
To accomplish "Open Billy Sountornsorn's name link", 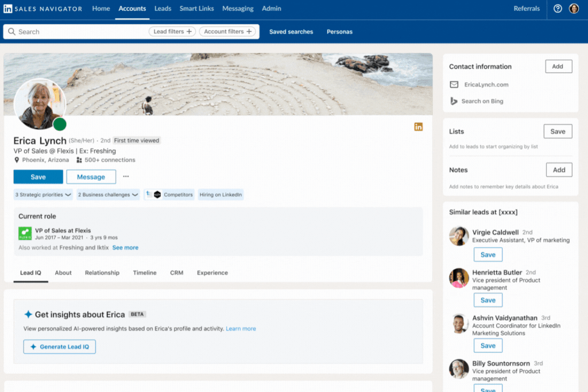I will click(x=501, y=363).
